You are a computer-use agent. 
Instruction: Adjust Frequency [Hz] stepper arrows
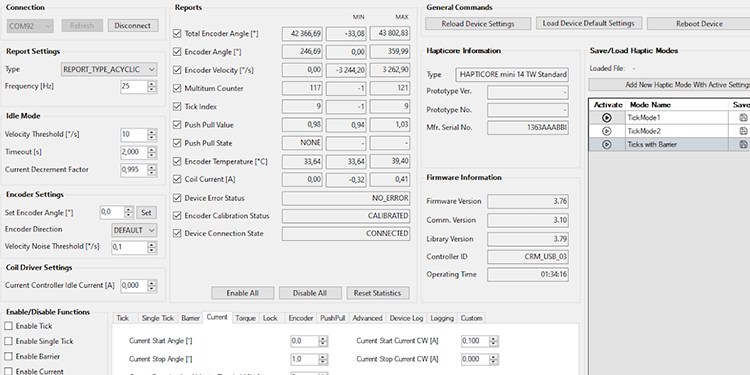152,87
